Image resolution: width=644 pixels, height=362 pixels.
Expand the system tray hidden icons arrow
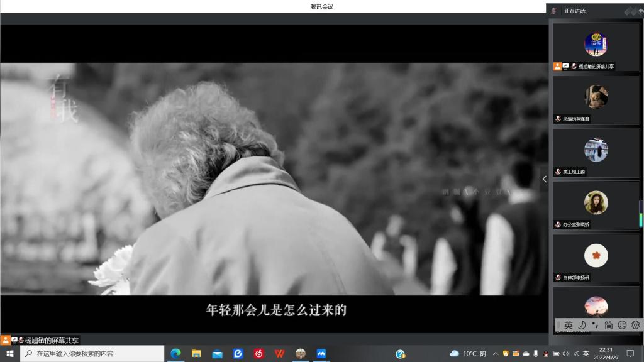click(x=496, y=354)
